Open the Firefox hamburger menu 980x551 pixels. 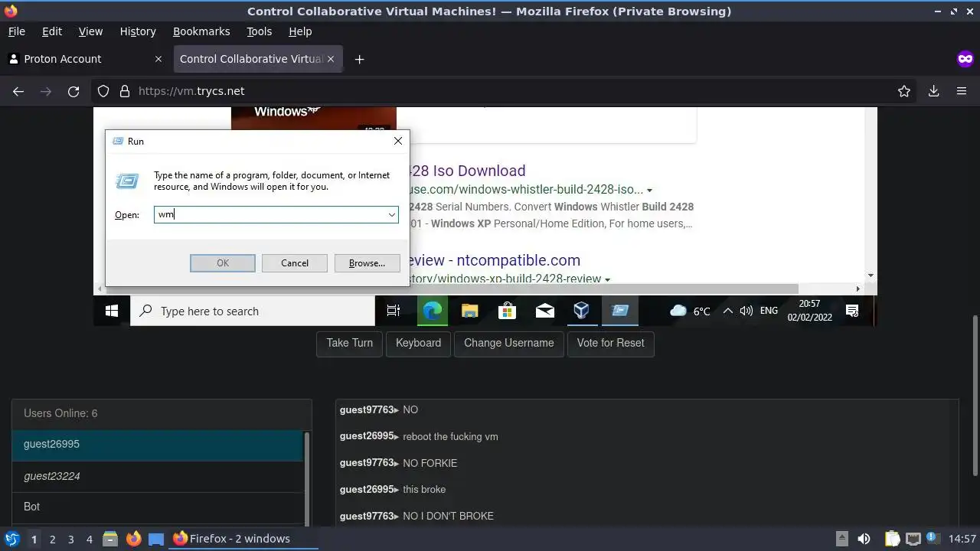pos(962,91)
